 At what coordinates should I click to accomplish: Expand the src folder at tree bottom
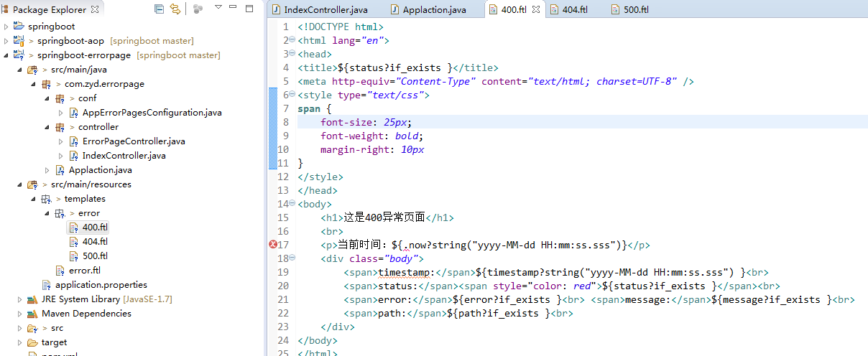pos(19,328)
